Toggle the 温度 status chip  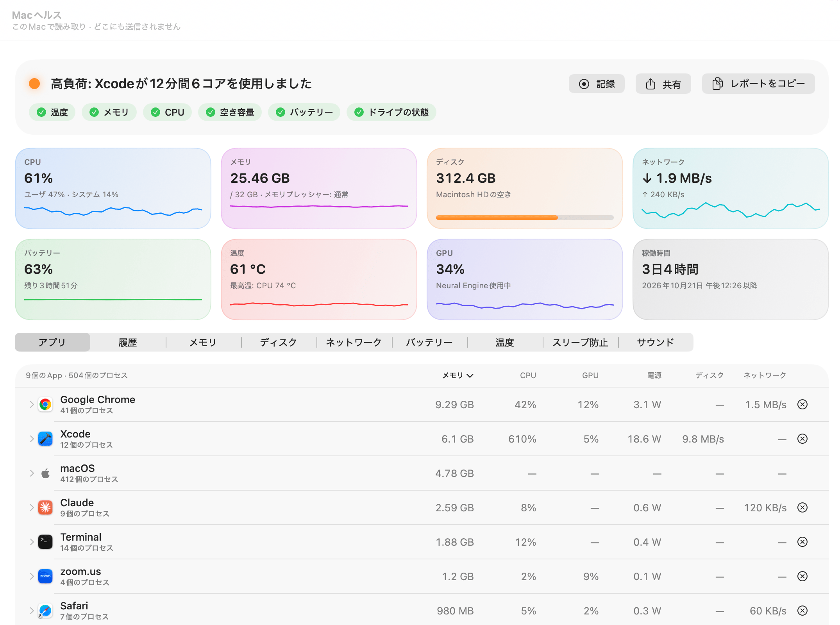52,112
